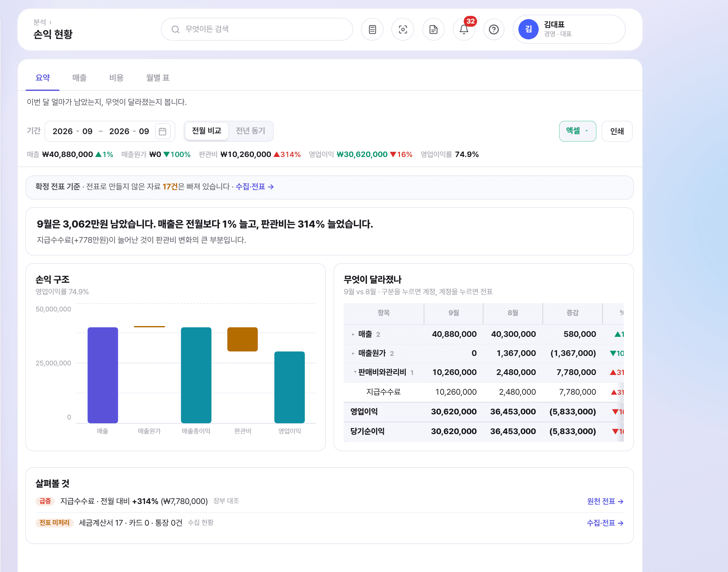Screen dimensions: 728x572
Task: Click the 분석 breadcrumb
Action: pyautogui.click(x=39, y=22)
